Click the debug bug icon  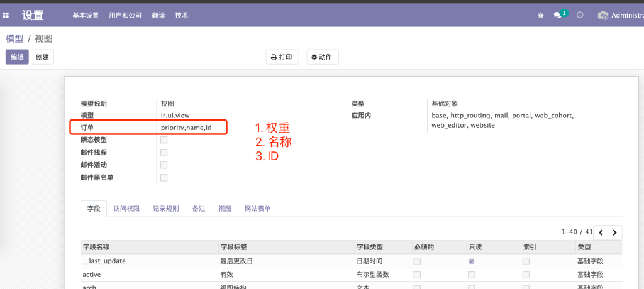click(540, 15)
